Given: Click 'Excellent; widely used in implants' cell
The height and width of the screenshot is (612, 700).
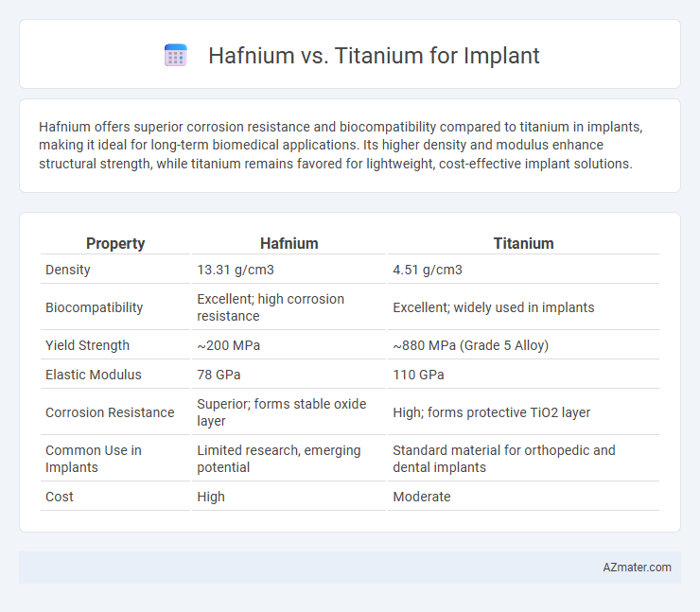Looking at the screenshot, I should (x=523, y=307).
